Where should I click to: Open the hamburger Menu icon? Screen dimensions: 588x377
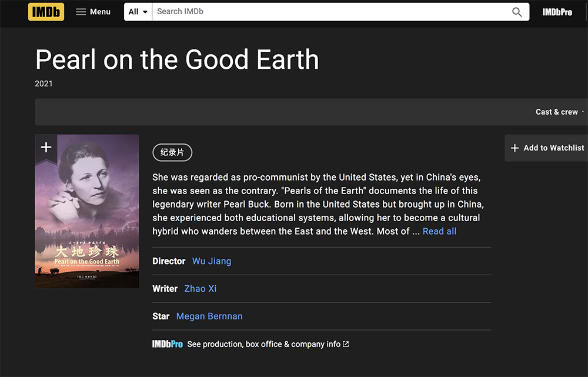(81, 12)
